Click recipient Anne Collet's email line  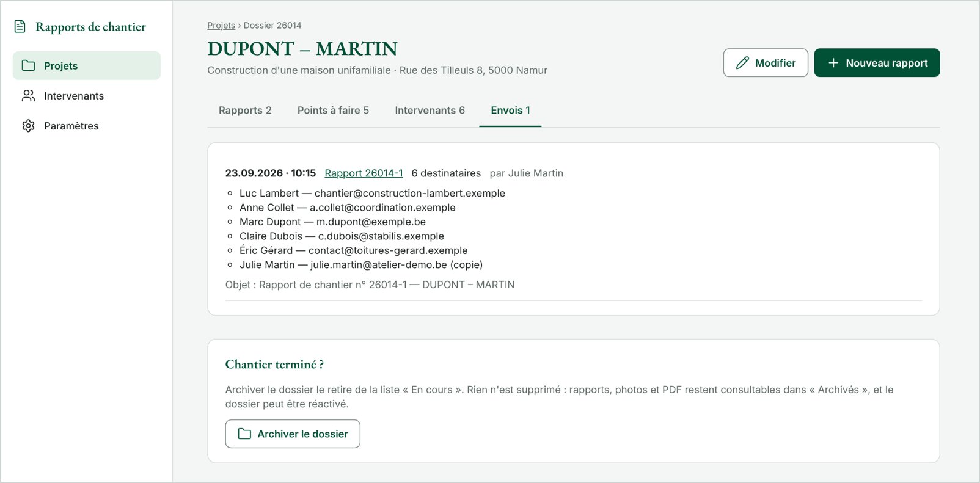[348, 208]
